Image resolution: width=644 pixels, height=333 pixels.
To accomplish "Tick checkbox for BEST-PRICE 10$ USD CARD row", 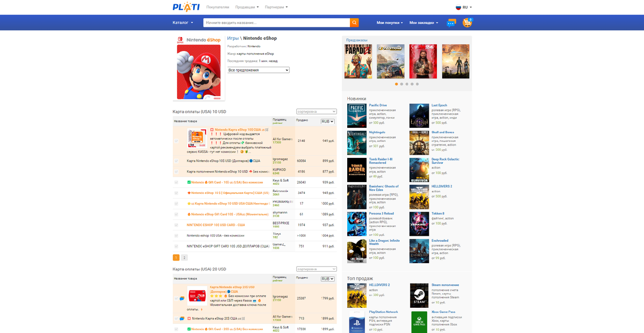I will click(x=176, y=225).
